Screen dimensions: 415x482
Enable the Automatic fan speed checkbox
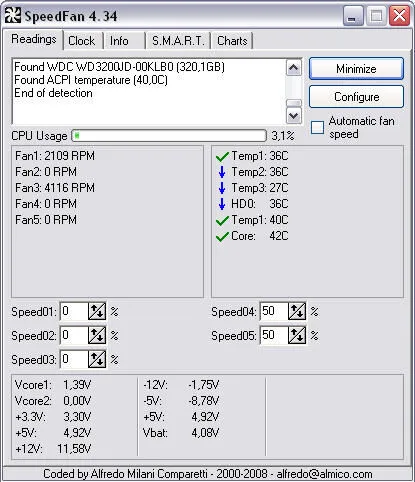(x=317, y=127)
